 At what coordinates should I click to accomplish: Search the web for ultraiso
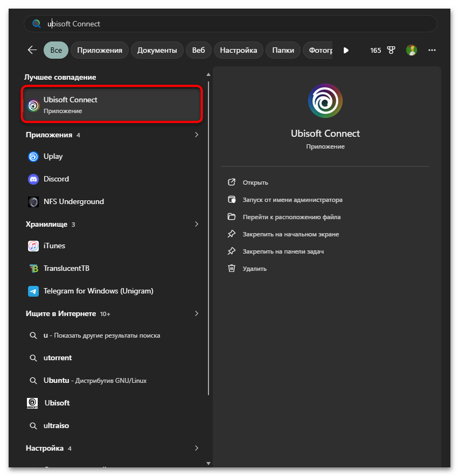[x=112, y=425]
